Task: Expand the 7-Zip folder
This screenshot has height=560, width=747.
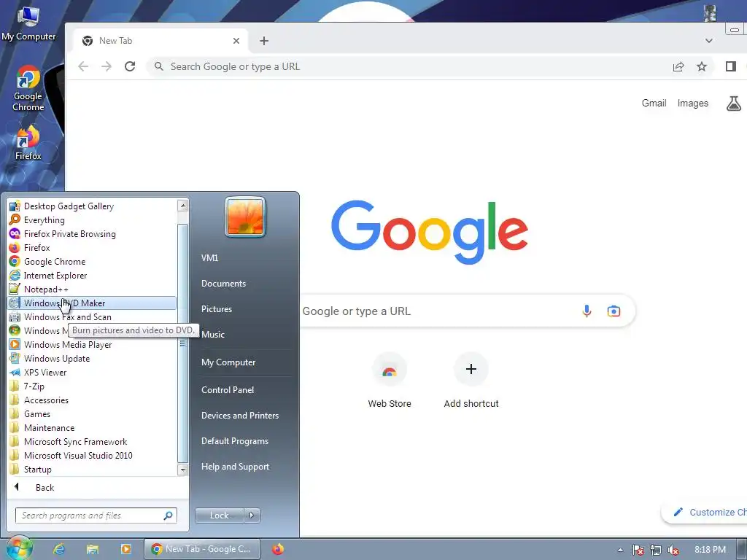Action: click(x=92, y=386)
